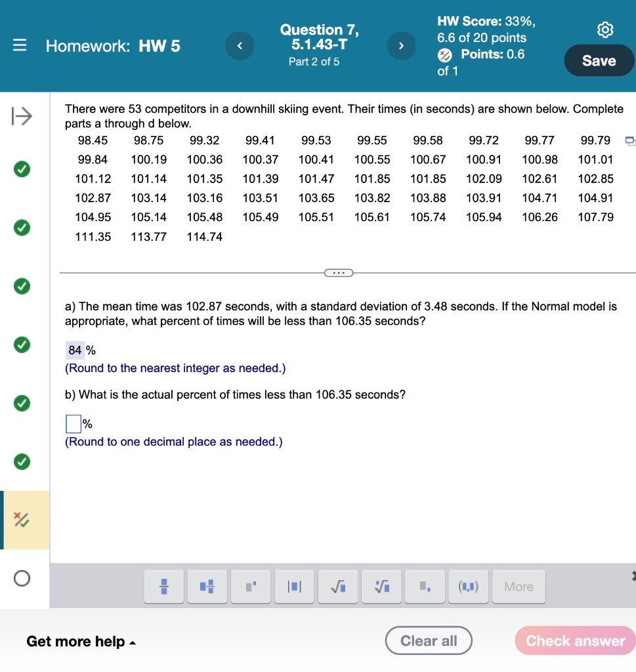Click the partial credit icon beside Points
Screen dimensions: 636x672
click(x=444, y=55)
